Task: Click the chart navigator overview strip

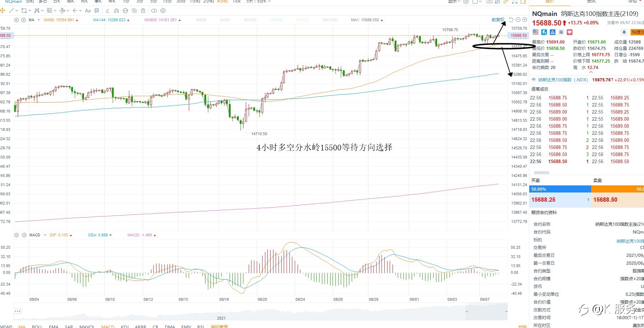Action: point(261,311)
